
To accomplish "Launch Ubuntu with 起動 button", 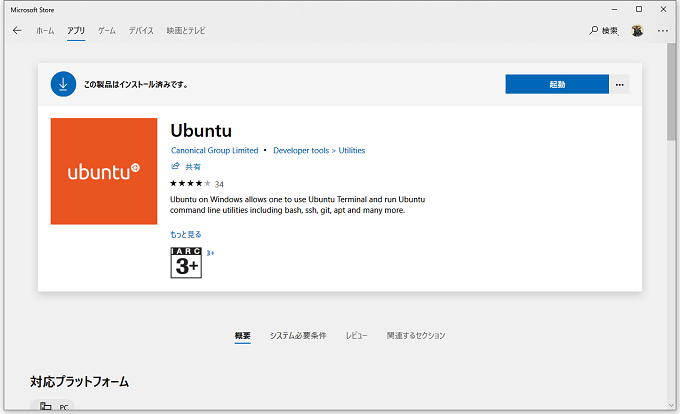I will coord(557,84).
